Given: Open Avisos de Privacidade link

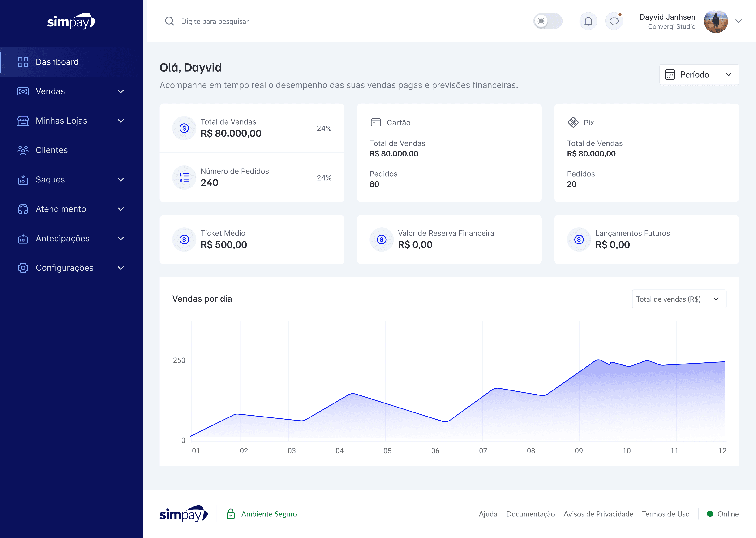Looking at the screenshot, I should 598,514.
